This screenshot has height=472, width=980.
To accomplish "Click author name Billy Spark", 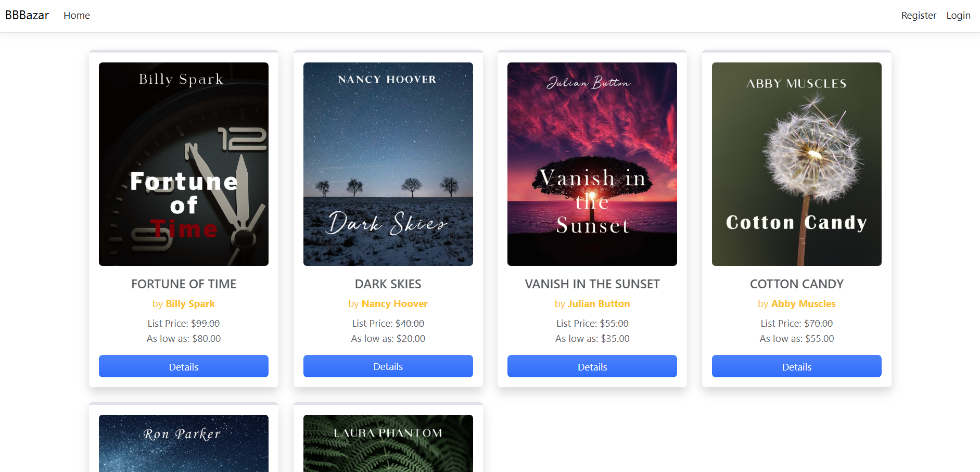I will point(190,304).
